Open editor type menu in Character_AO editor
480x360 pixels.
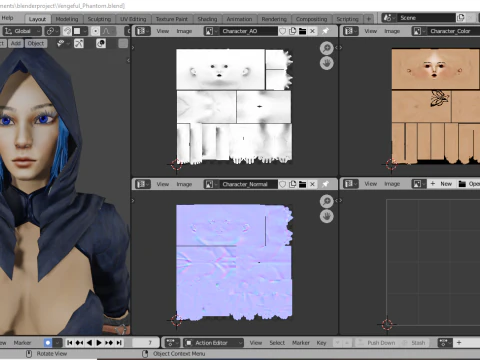143,31
